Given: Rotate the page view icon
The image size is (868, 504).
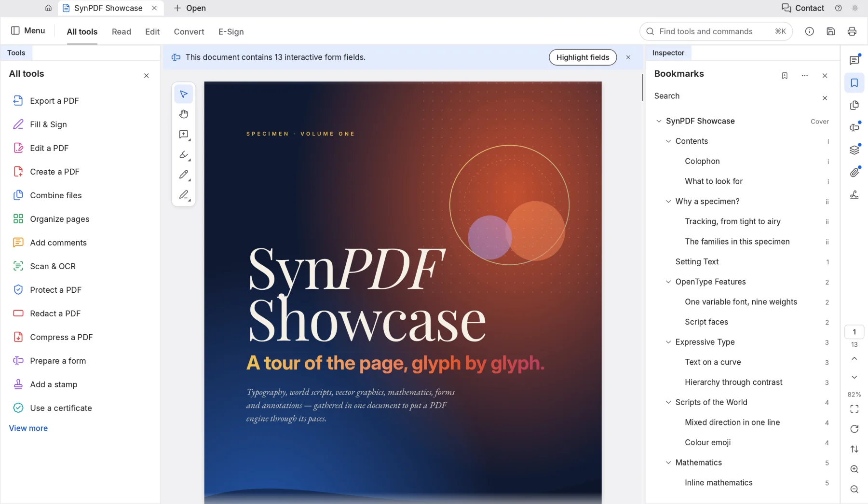Looking at the screenshot, I should click(854, 429).
